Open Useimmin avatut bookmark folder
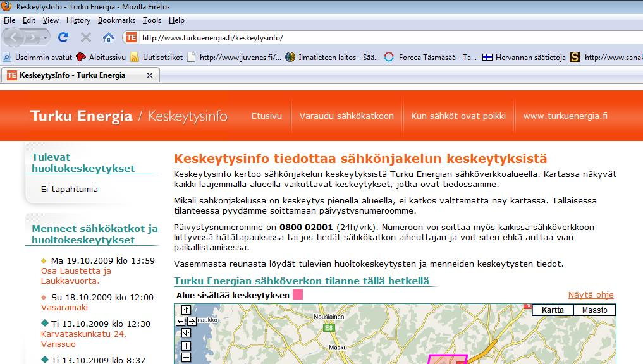This screenshot has height=364, width=643. coord(37,58)
